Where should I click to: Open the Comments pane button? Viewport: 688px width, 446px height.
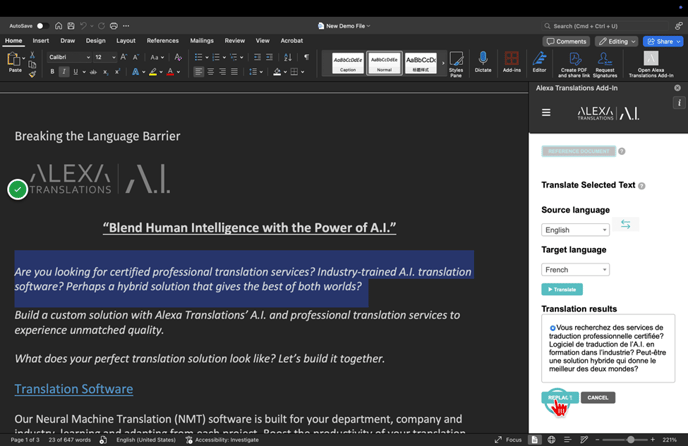566,41
